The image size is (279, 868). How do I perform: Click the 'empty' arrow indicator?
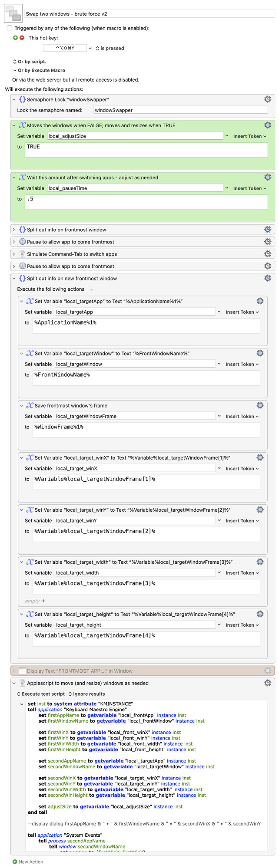[x=35, y=601]
